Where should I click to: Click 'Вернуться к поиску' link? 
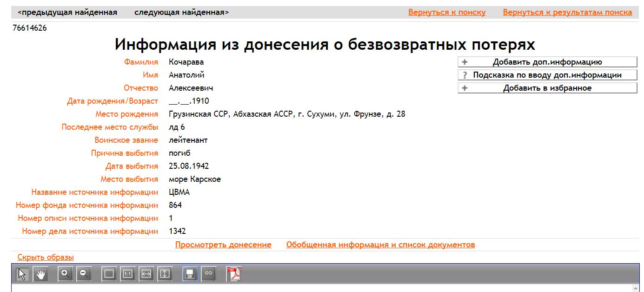(x=447, y=13)
